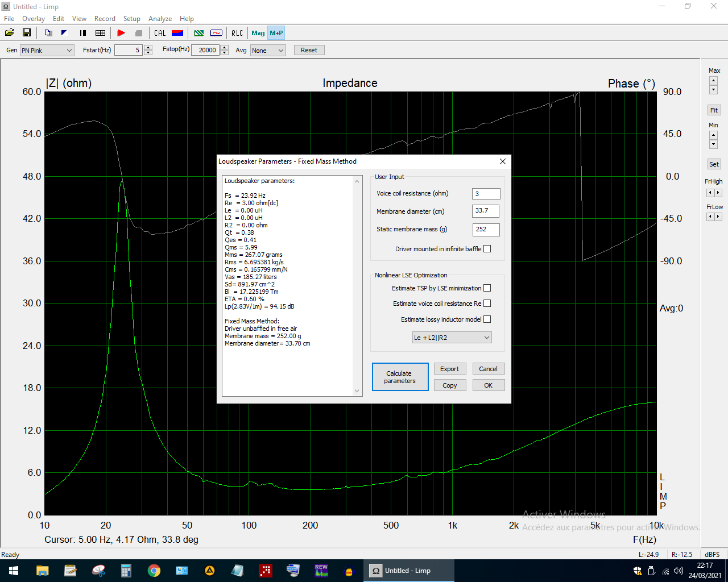Start recording with the red play icon
This screenshot has height=582, width=728.
click(x=121, y=33)
